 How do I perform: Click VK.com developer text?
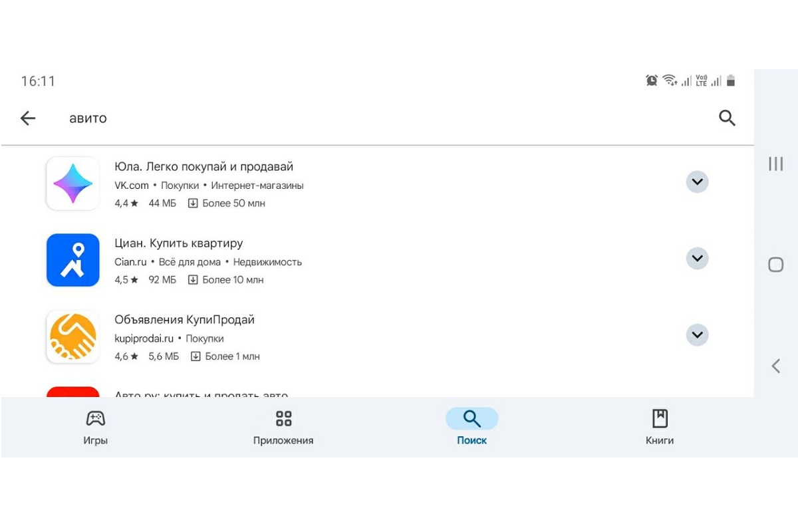point(132,186)
